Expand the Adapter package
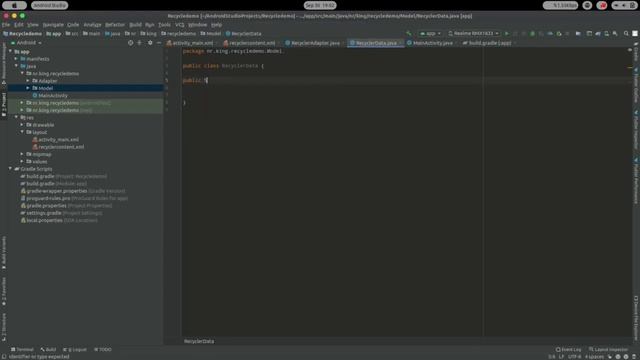The height and width of the screenshot is (360, 640). tap(28, 81)
